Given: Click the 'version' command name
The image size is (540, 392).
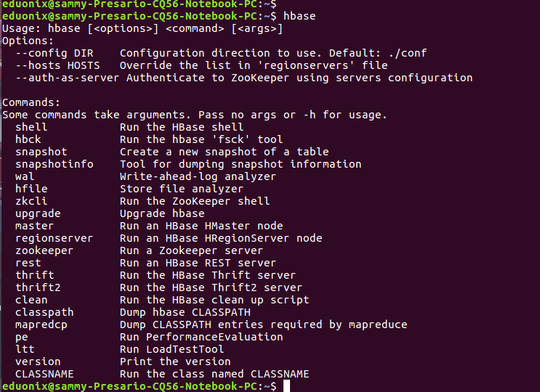Looking at the screenshot, I should (38, 362).
